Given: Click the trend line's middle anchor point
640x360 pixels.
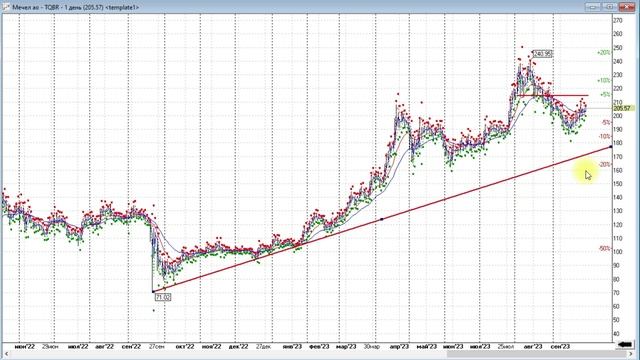Looking at the screenshot, I should click(382, 219).
